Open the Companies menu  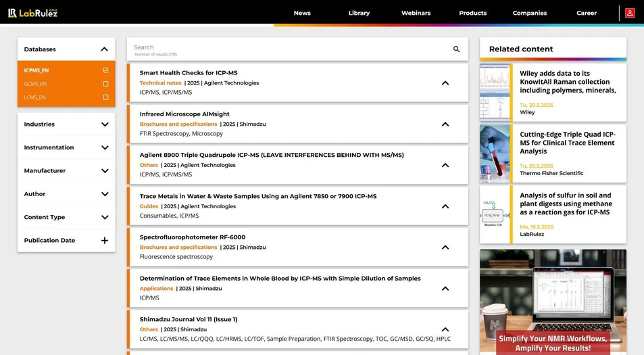click(530, 13)
